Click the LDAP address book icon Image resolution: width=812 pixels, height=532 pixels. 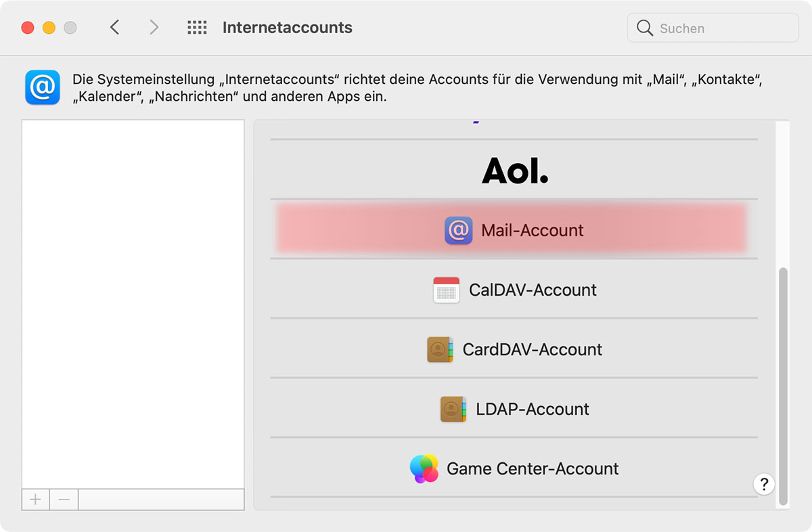[x=453, y=409]
